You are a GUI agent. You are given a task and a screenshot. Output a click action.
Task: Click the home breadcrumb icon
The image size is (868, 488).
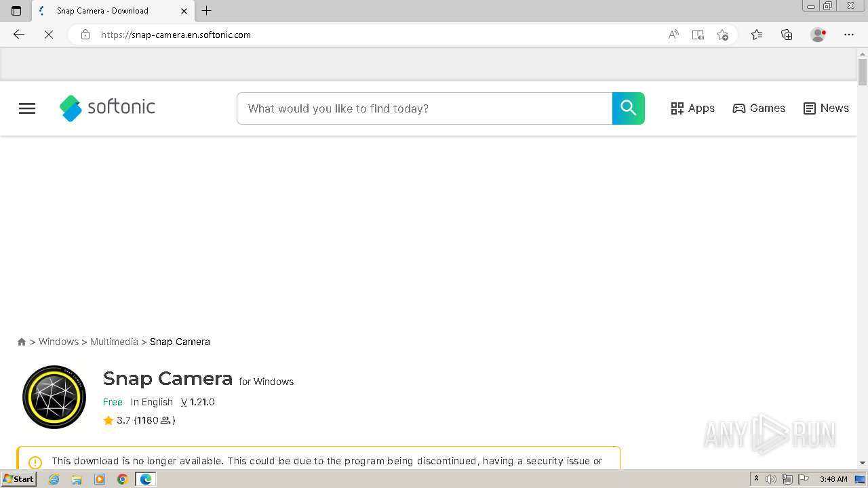point(22,342)
